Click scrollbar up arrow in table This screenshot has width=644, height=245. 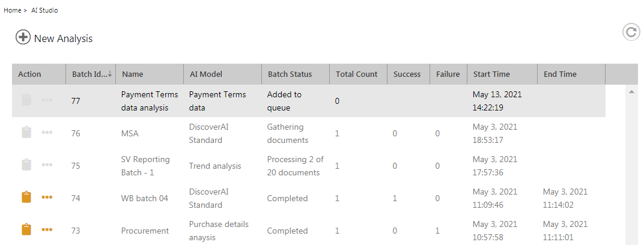[631, 91]
